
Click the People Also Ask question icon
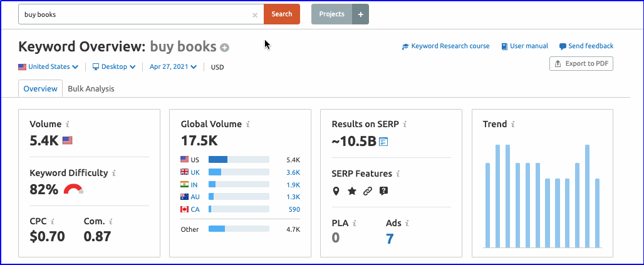click(x=384, y=191)
